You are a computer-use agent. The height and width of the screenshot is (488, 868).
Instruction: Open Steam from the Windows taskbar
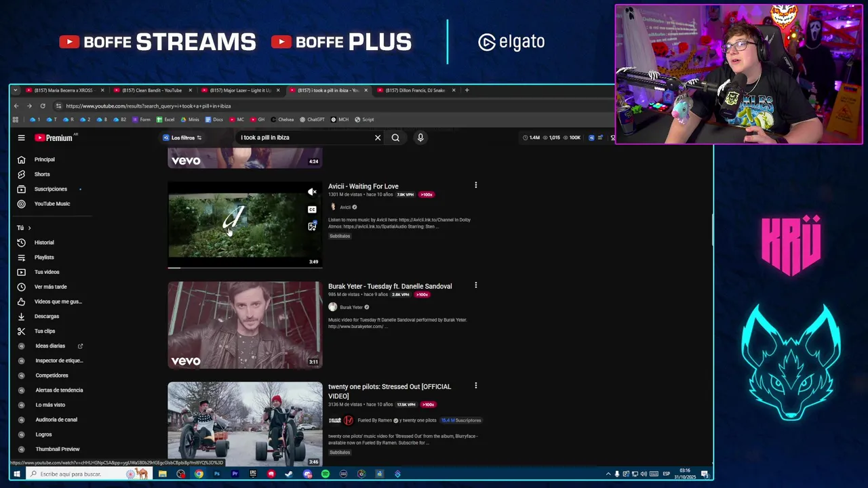[x=289, y=474]
